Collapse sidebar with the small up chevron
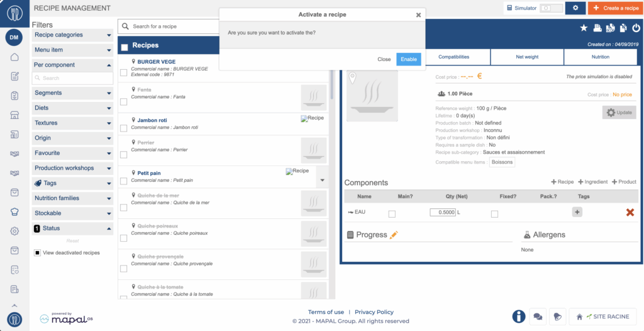 [x=14, y=305]
